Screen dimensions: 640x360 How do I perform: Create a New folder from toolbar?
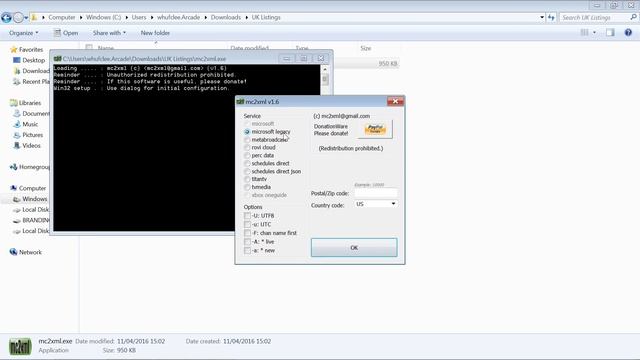[x=155, y=33]
